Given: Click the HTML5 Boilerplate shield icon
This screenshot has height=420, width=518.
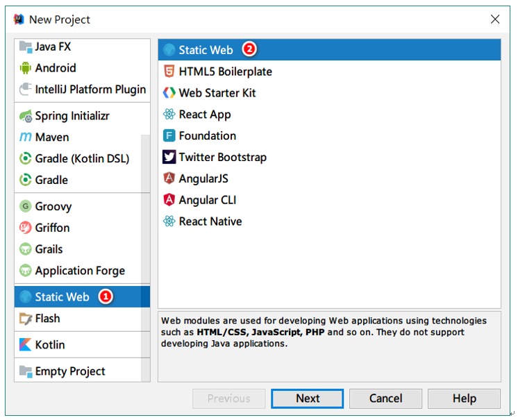Looking at the screenshot, I should (x=169, y=72).
